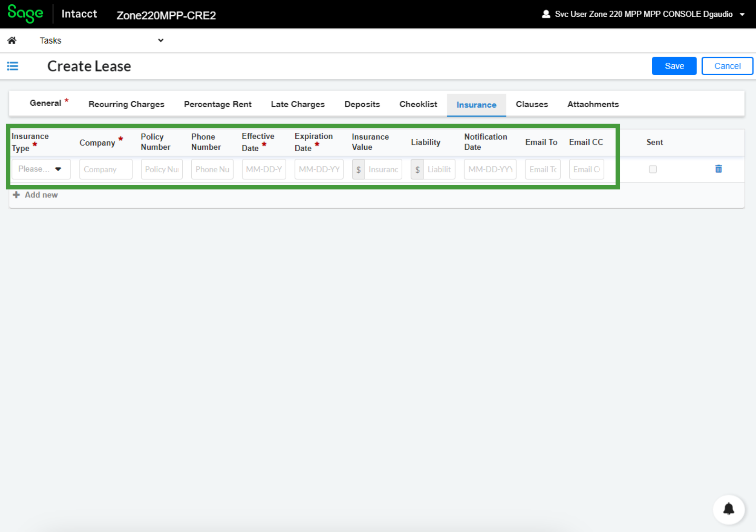This screenshot has height=532, width=756.
Task: Cancel lease creation
Action: [x=727, y=66]
